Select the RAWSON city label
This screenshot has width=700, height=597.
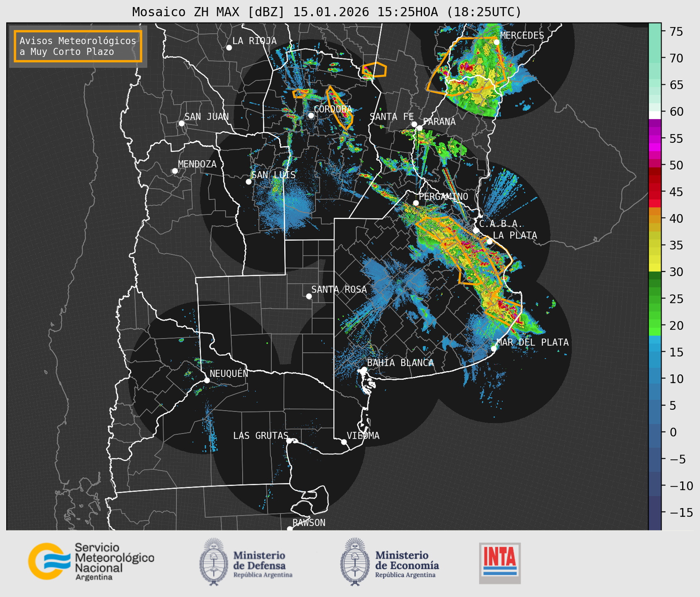(309, 523)
